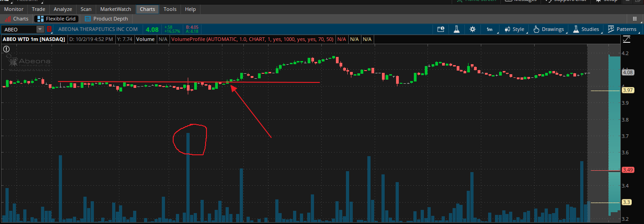Click the D: 10/2/19 4:52 PM readout
This screenshot has width=644, height=224.
pyautogui.click(x=91, y=40)
